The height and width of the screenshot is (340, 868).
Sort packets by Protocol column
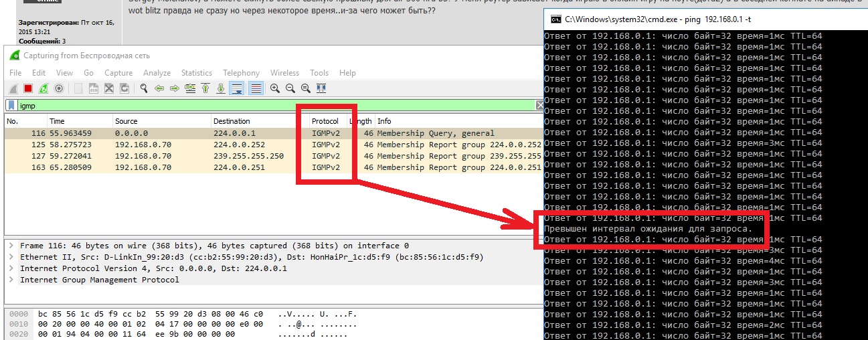[x=325, y=121]
